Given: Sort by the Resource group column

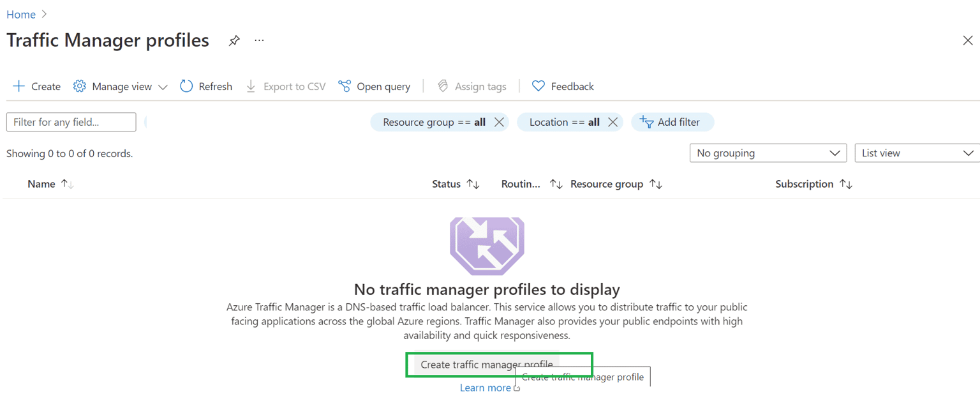Looking at the screenshot, I should pos(616,184).
